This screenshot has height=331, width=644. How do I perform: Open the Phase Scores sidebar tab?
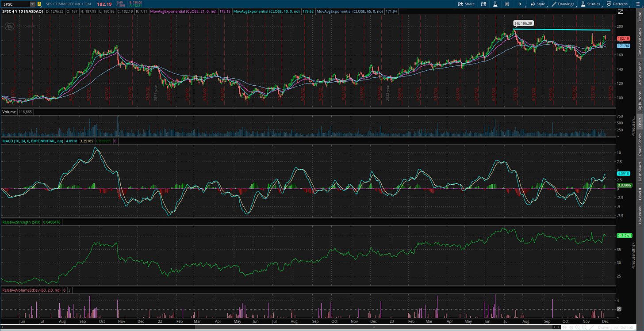point(640,144)
